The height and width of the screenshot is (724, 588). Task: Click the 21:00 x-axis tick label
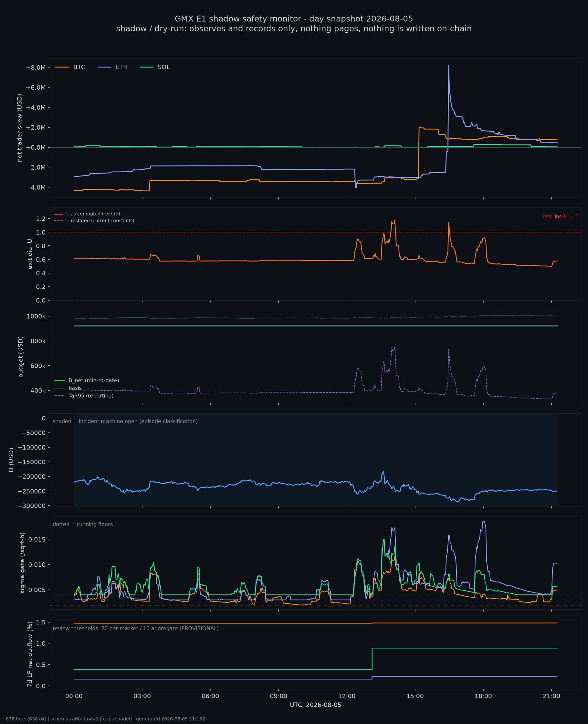pos(551,696)
